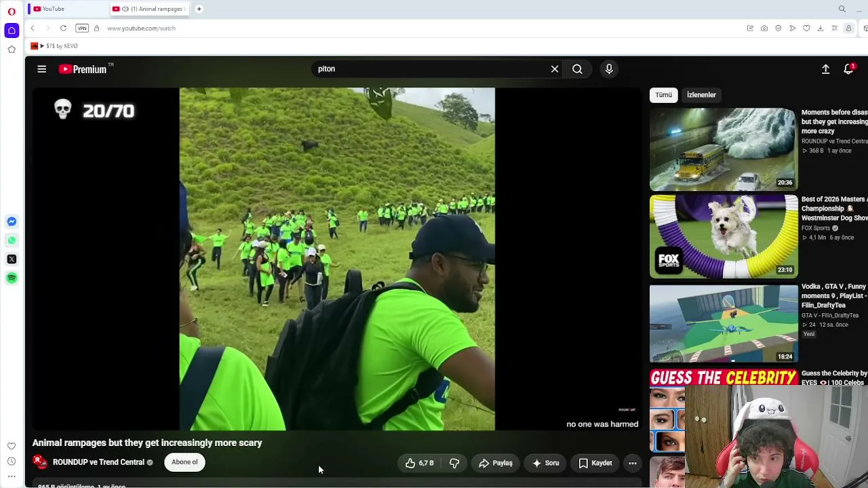Screen dimensions: 868x488
Task: Open Messenger in the Opera sidebar
Action: 12,222
